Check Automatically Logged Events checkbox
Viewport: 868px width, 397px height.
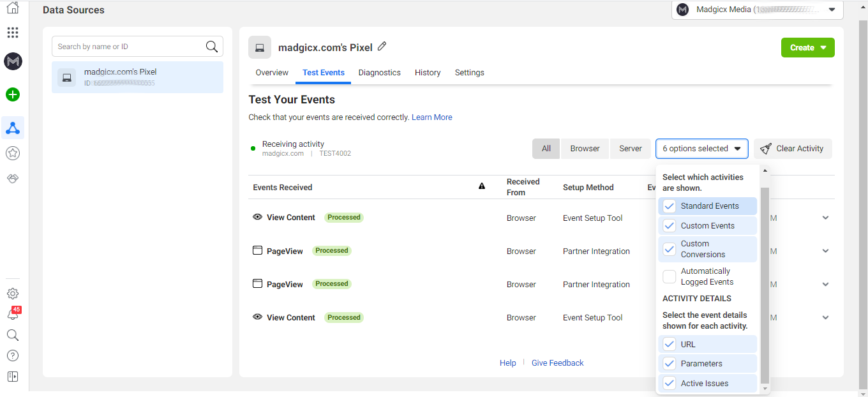(x=670, y=276)
